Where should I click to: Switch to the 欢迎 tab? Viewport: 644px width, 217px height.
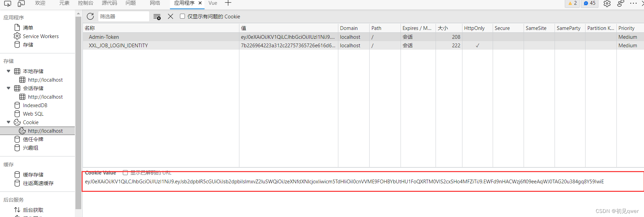pos(40,3)
